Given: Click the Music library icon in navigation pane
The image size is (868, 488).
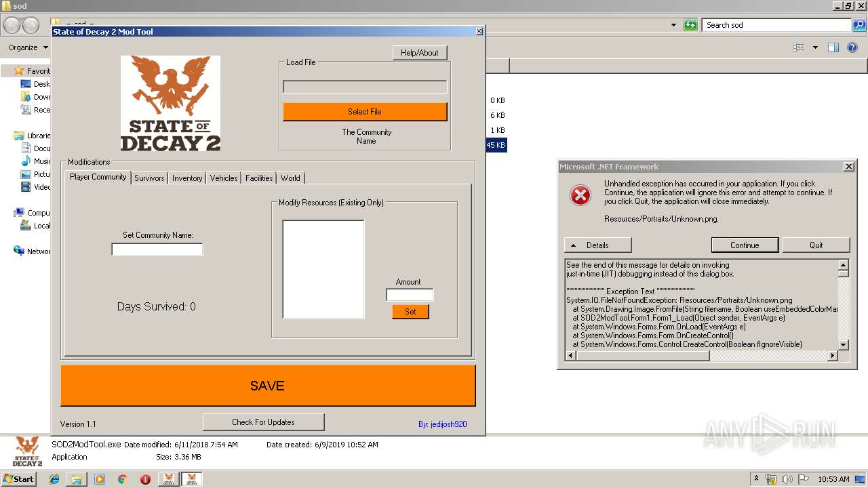Looking at the screenshot, I should point(26,161).
